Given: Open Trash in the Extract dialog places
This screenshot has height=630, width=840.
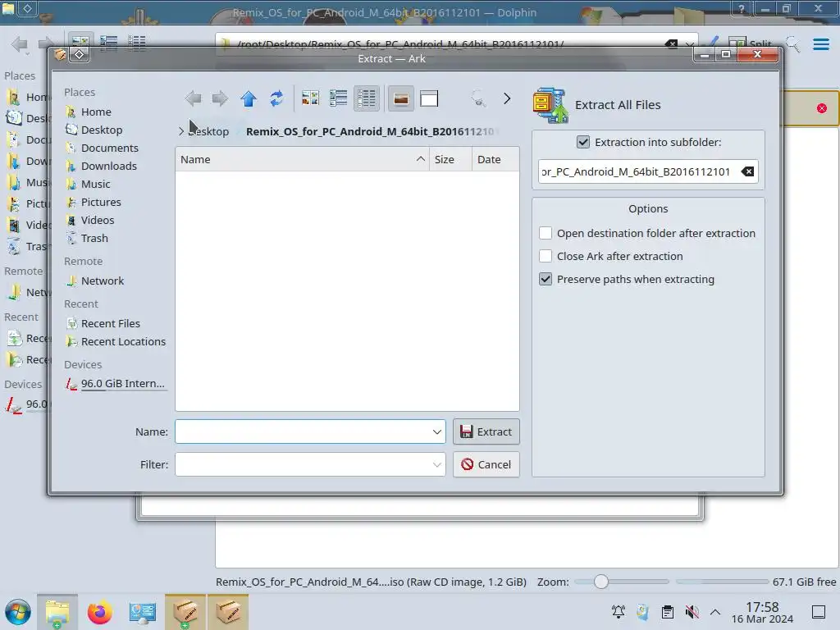Looking at the screenshot, I should (94, 239).
